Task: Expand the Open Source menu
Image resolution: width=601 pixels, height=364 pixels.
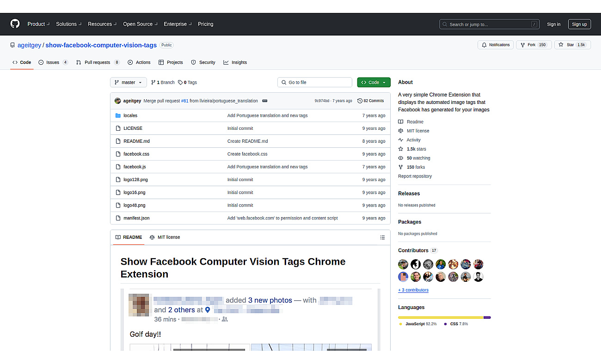Action: (140, 24)
